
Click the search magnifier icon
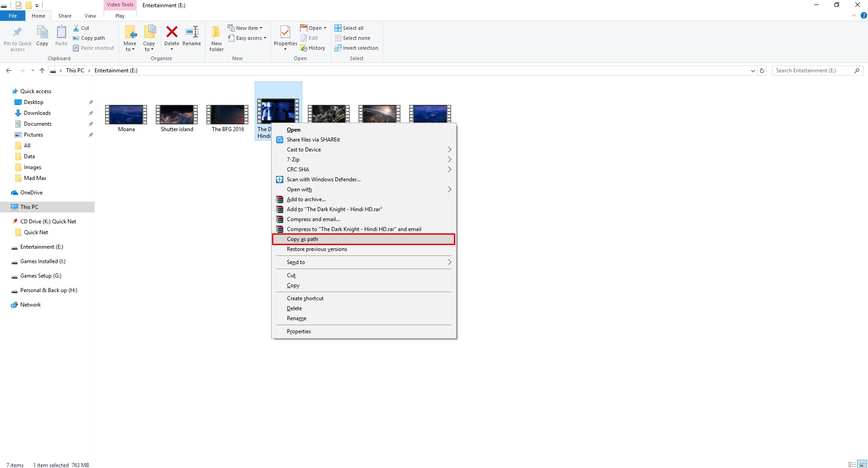pyautogui.click(x=857, y=71)
